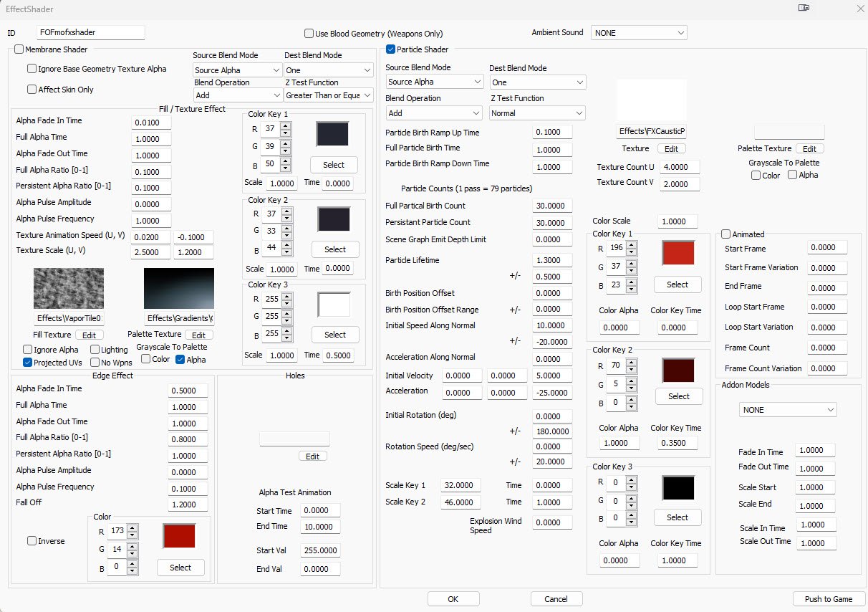Enable the Membrane Shader checkbox
This screenshot has width=868, height=612.
19,49
